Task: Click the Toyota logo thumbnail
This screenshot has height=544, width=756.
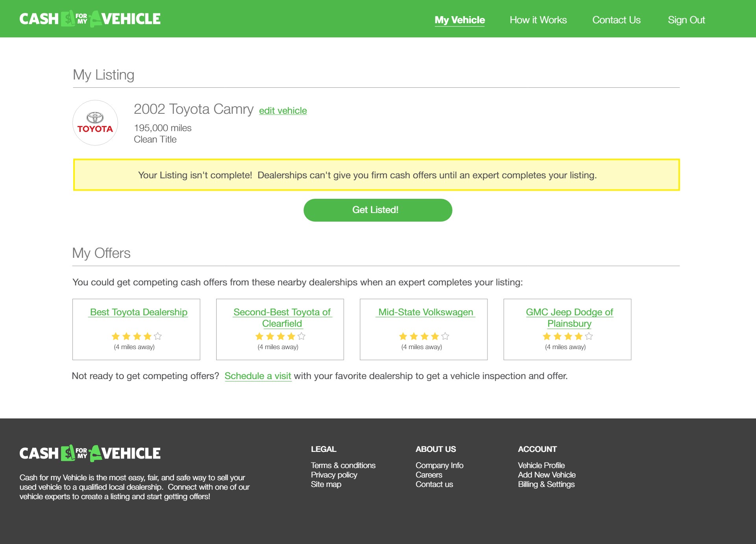Action: 95,123
